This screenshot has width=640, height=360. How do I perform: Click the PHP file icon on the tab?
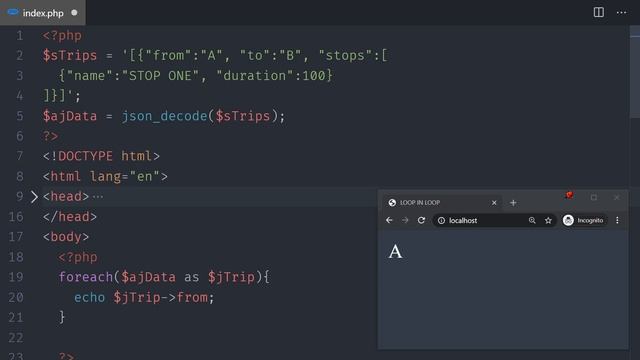(x=13, y=12)
